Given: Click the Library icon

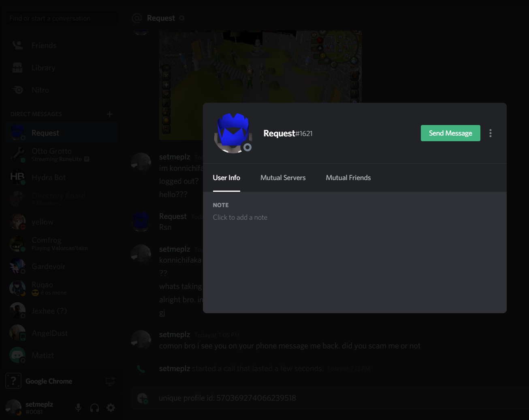Looking at the screenshot, I should (x=17, y=68).
